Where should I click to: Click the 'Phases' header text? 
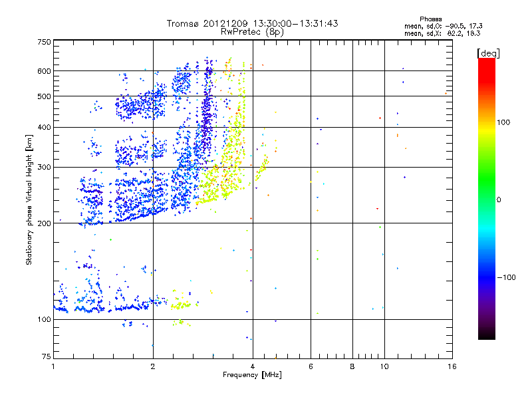click(x=430, y=19)
